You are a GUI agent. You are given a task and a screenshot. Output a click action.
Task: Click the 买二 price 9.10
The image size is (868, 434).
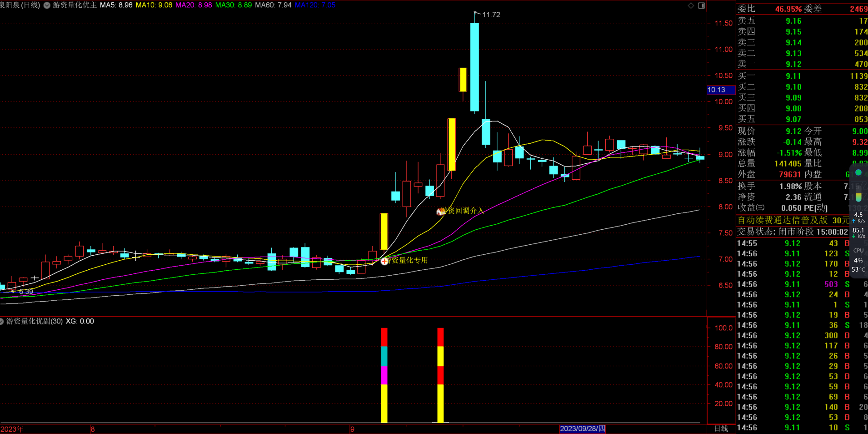tap(793, 87)
